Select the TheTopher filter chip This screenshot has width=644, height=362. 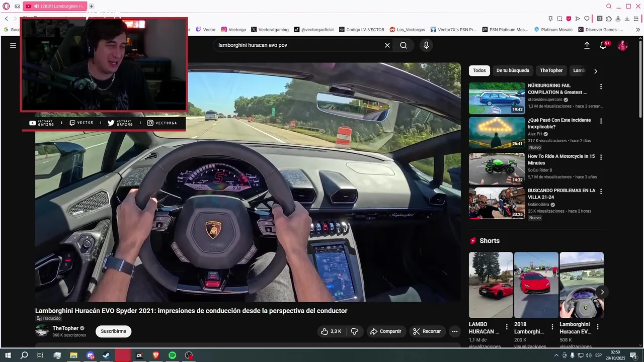(x=551, y=71)
